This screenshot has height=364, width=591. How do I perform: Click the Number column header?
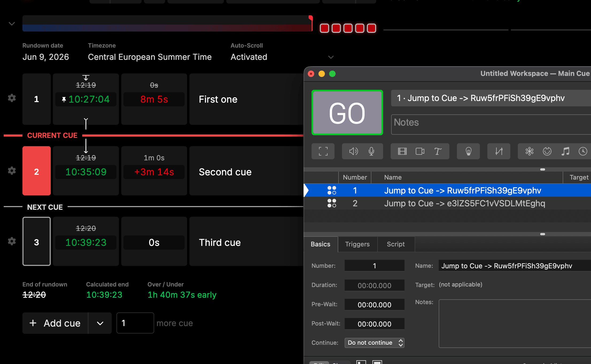click(x=355, y=177)
